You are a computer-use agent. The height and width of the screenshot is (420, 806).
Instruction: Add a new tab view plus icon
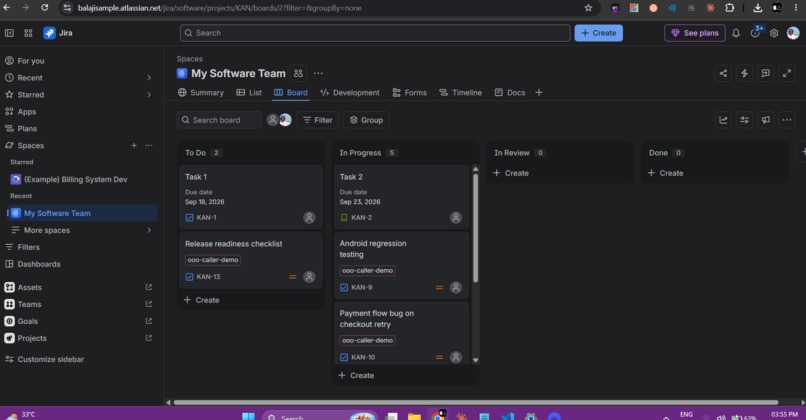[539, 93]
